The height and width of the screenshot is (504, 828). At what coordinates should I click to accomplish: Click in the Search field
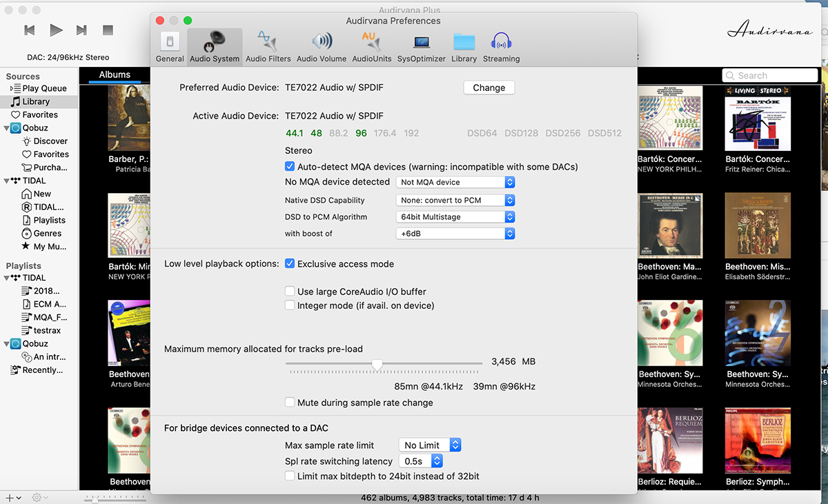coord(770,76)
